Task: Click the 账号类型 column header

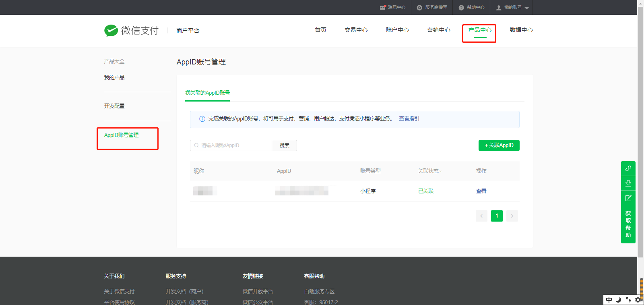Action: (x=370, y=171)
